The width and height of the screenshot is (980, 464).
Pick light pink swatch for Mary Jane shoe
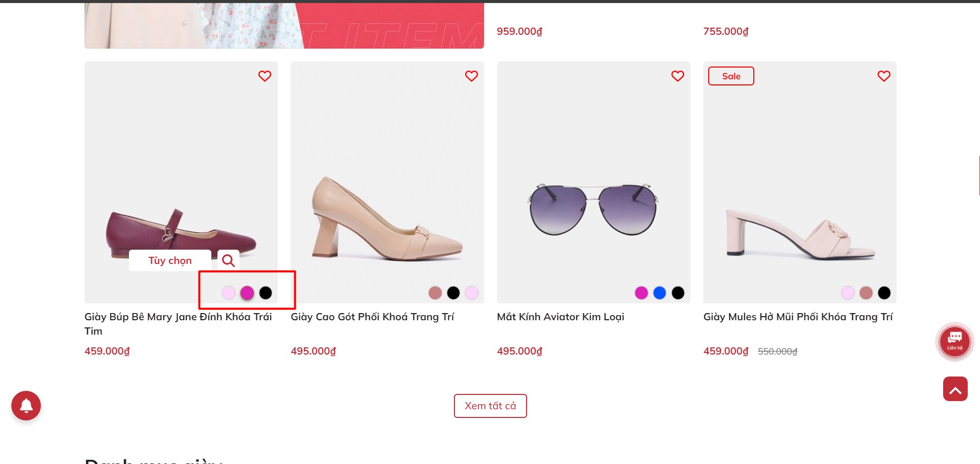(x=229, y=293)
